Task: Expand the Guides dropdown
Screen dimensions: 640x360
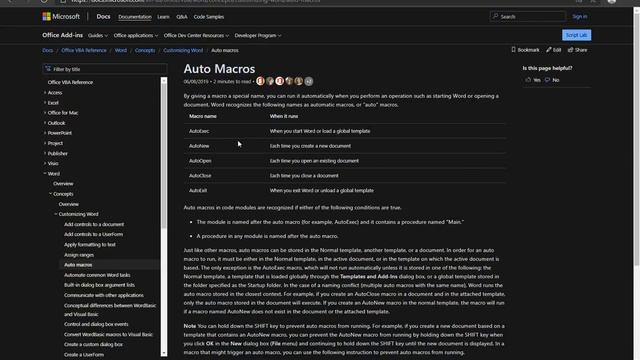Action: point(98,36)
